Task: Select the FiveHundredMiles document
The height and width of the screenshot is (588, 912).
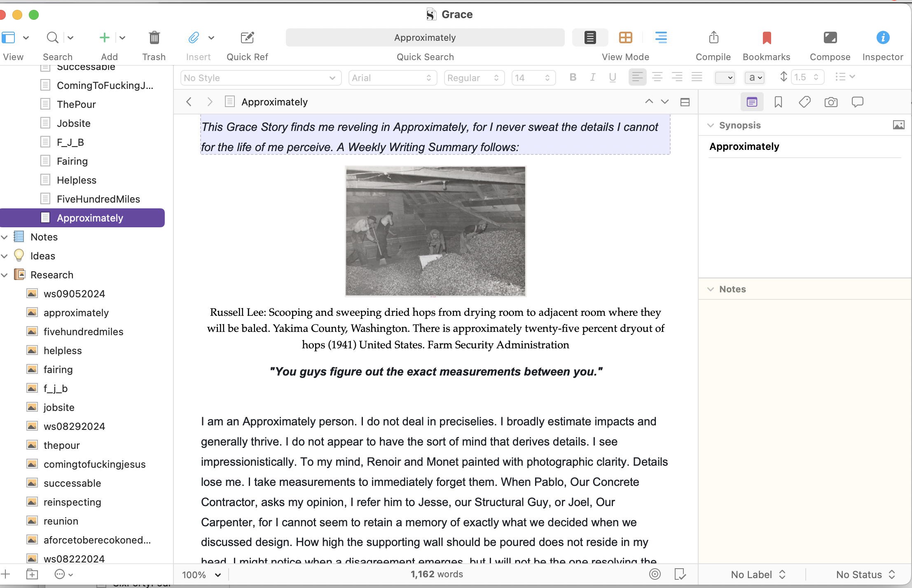Action: tap(98, 199)
